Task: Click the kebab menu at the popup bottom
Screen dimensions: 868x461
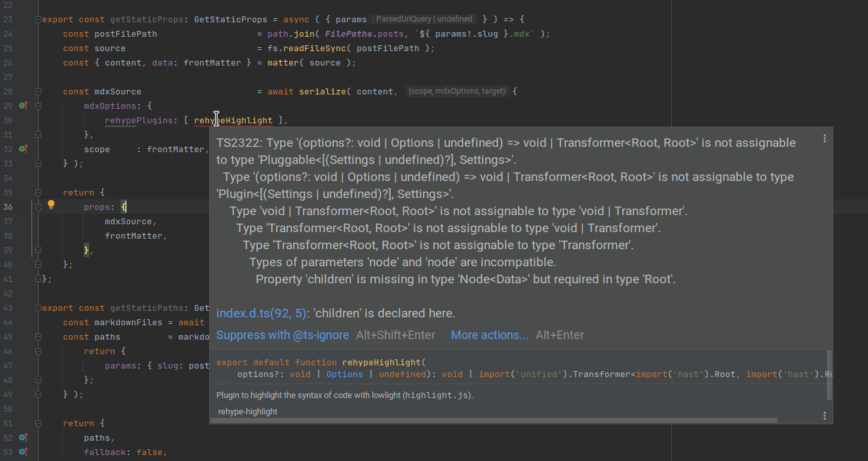Action: pyautogui.click(x=824, y=414)
